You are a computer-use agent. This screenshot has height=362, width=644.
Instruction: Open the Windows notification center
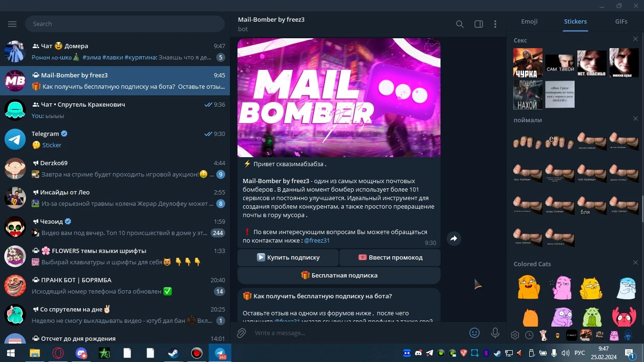coord(630,353)
